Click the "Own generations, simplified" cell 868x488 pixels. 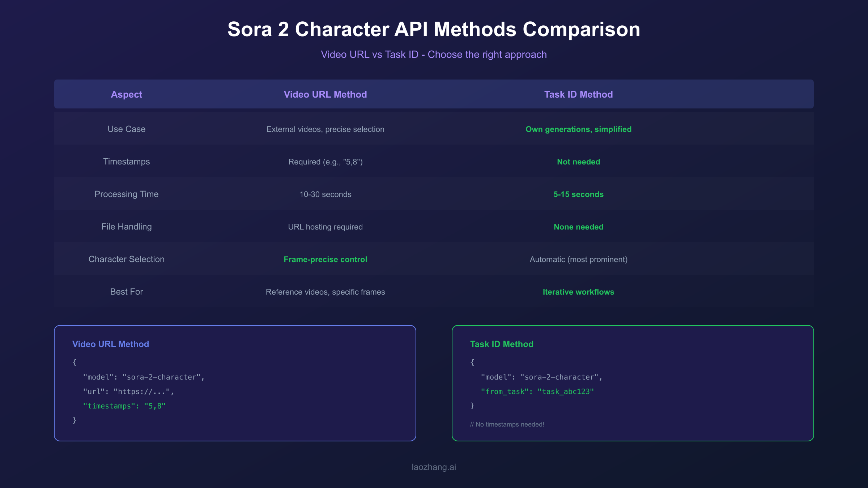click(578, 129)
